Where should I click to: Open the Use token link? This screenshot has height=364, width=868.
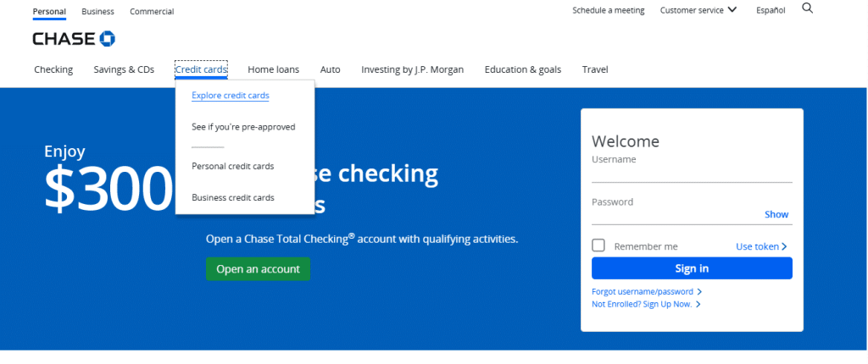[x=761, y=246]
